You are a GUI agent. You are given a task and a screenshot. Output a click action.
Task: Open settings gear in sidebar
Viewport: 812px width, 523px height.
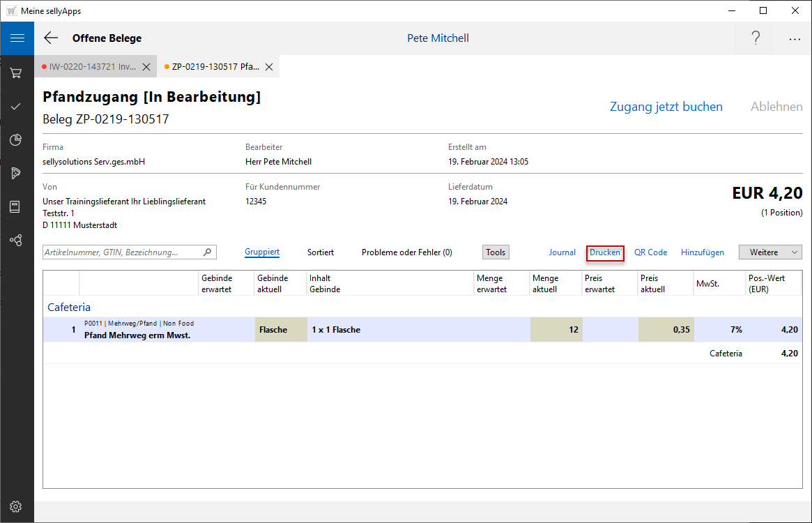click(x=16, y=506)
